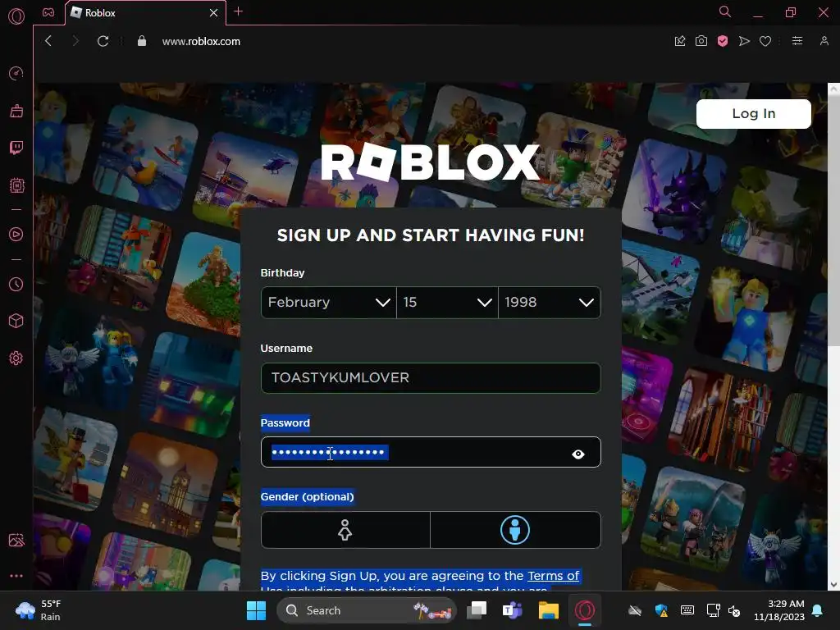Open notifications bell in taskbar

pyautogui.click(x=818, y=610)
